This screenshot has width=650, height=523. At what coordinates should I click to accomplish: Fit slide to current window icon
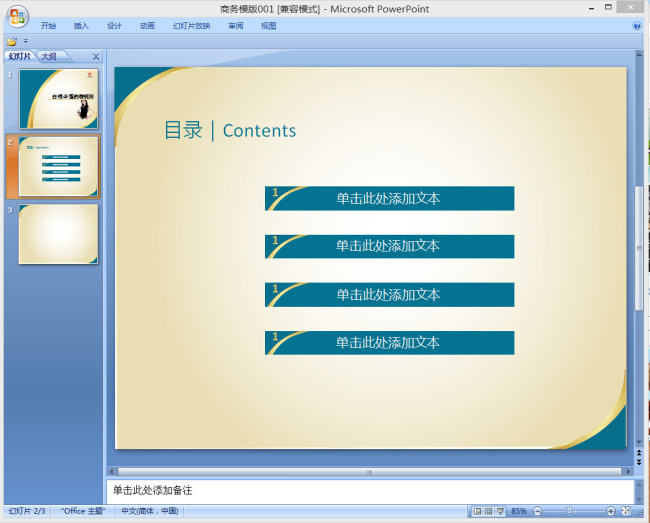pyautogui.click(x=626, y=511)
